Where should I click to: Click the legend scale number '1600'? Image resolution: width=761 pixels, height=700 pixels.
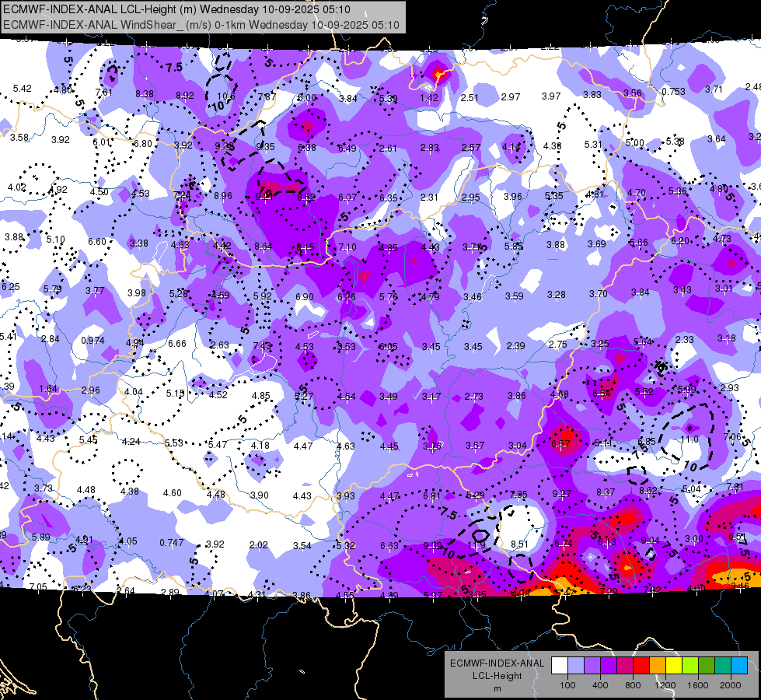pos(697,685)
